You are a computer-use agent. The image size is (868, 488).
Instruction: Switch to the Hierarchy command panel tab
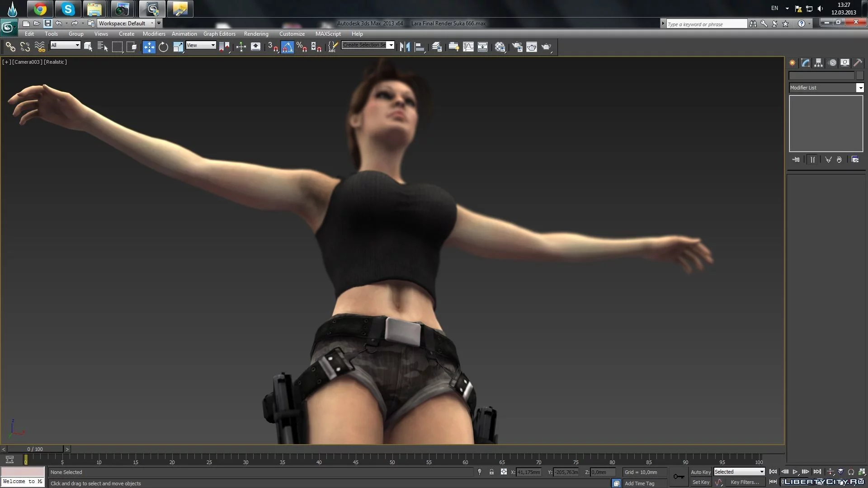pos(819,63)
